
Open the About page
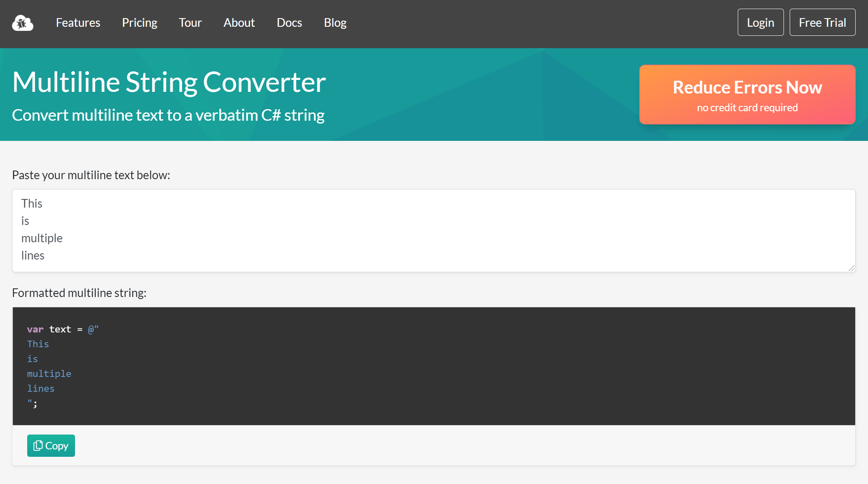coord(239,23)
